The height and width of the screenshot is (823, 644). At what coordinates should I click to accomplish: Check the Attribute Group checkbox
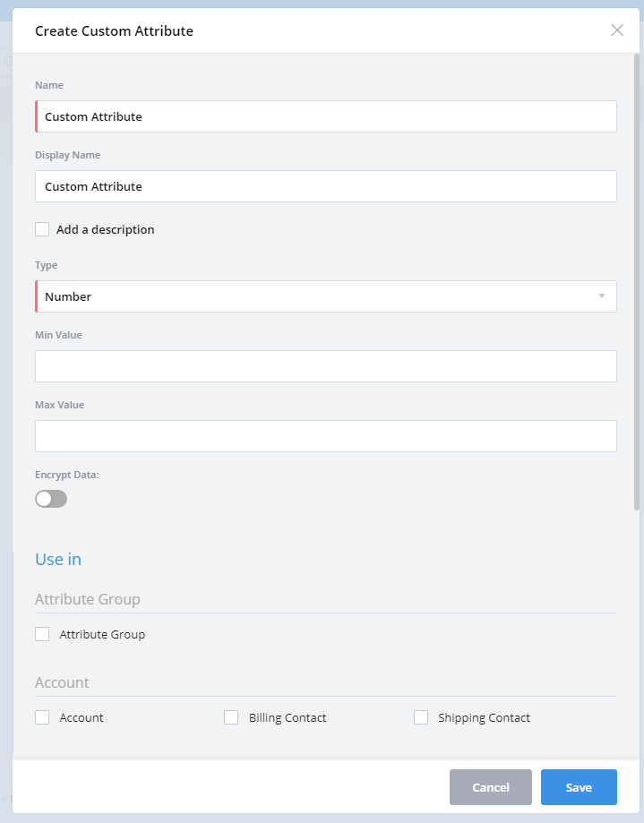pos(42,634)
